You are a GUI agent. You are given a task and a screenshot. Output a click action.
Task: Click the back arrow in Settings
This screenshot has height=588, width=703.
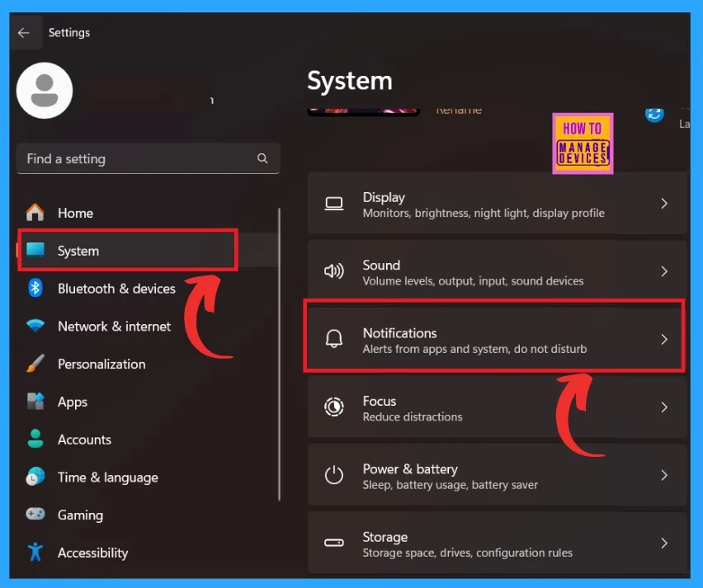24,33
